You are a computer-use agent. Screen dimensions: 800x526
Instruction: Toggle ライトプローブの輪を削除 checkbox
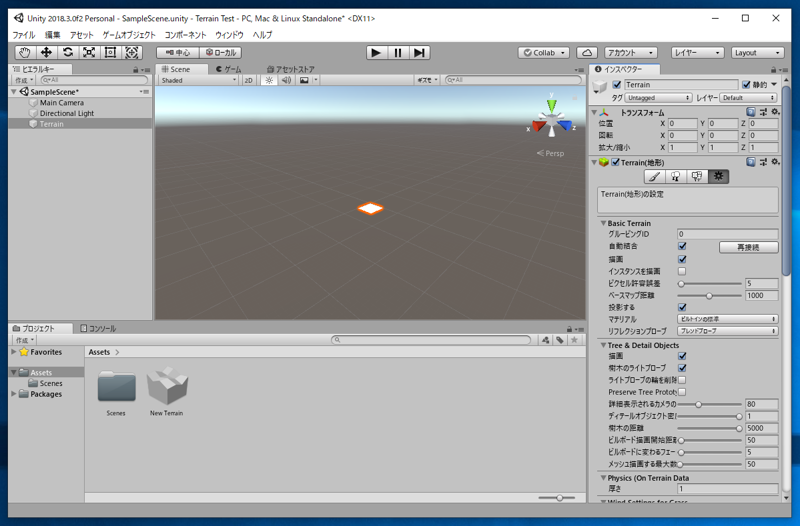682,380
